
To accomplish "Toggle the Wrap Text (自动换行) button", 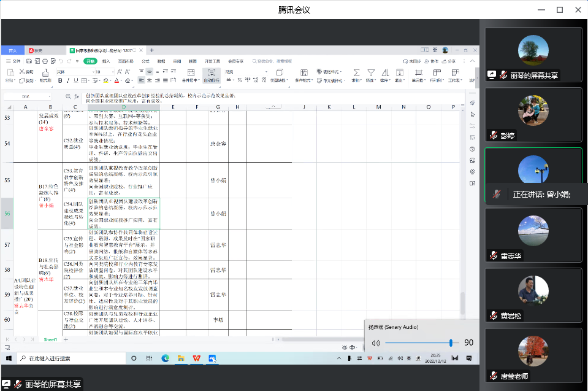I will pos(212,75).
